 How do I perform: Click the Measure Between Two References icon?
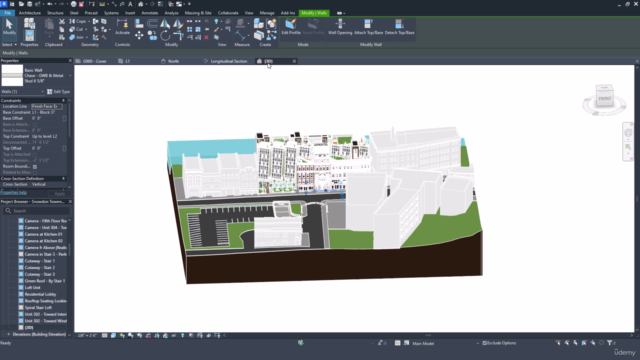point(241,36)
